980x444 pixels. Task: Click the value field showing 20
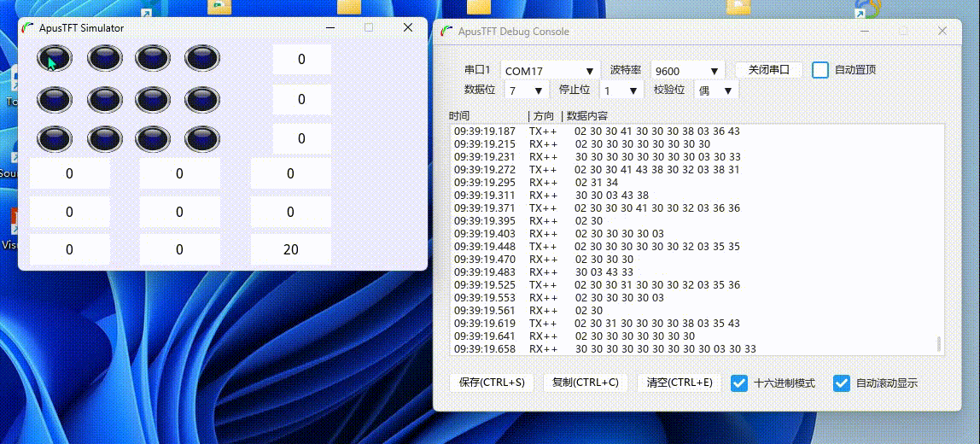coord(290,249)
